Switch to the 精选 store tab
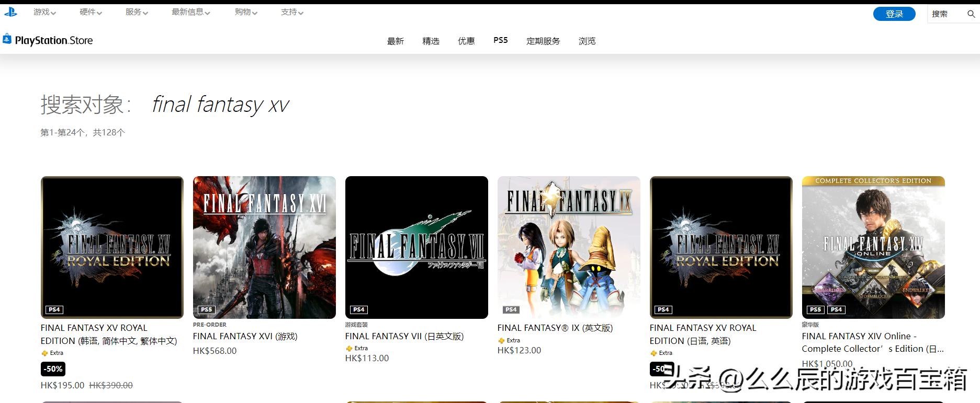 [x=431, y=41]
